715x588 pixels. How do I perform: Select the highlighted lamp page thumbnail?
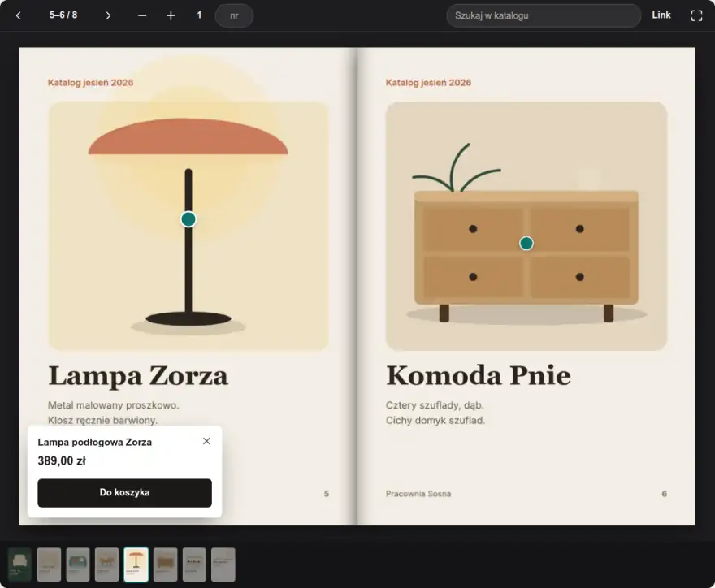(x=136, y=564)
